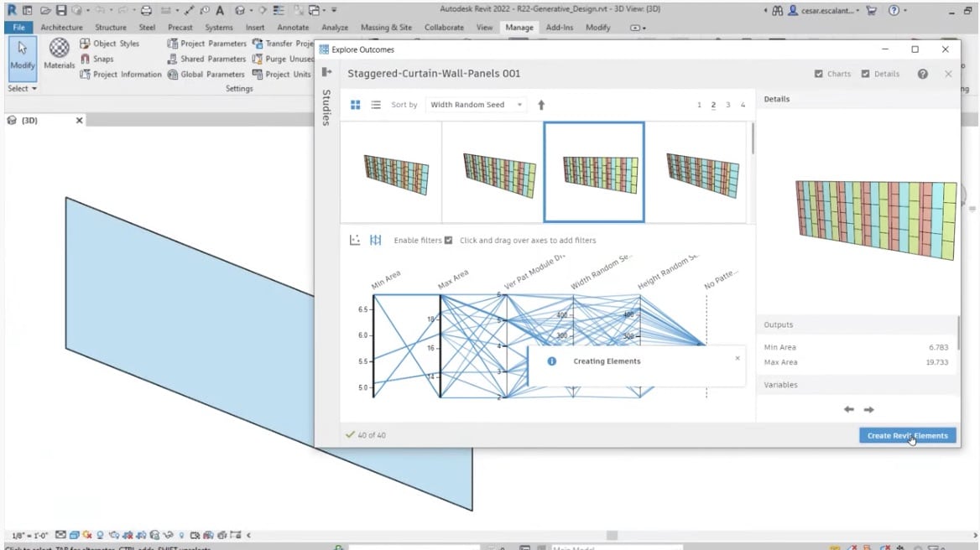Flip sort order with the ascending arrow
This screenshot has width=980, height=550.
(540, 104)
